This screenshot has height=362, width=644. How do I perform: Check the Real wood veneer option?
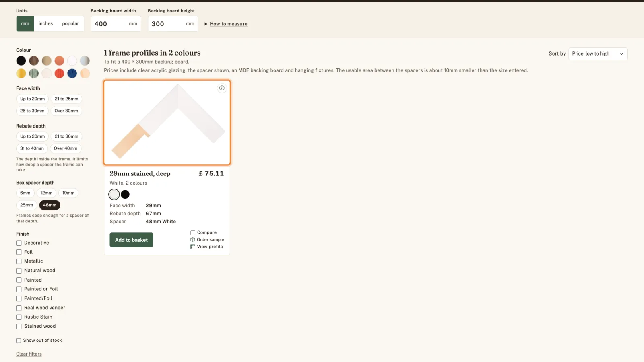[x=19, y=308]
